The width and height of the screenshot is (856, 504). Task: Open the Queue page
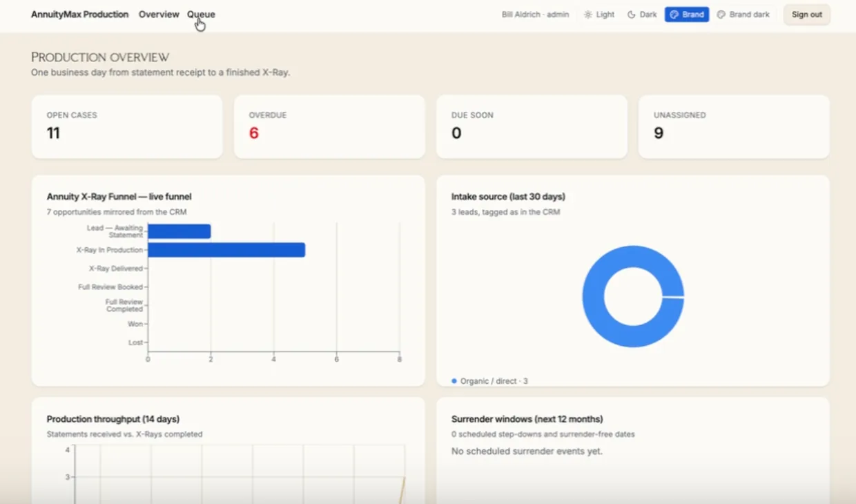point(201,14)
